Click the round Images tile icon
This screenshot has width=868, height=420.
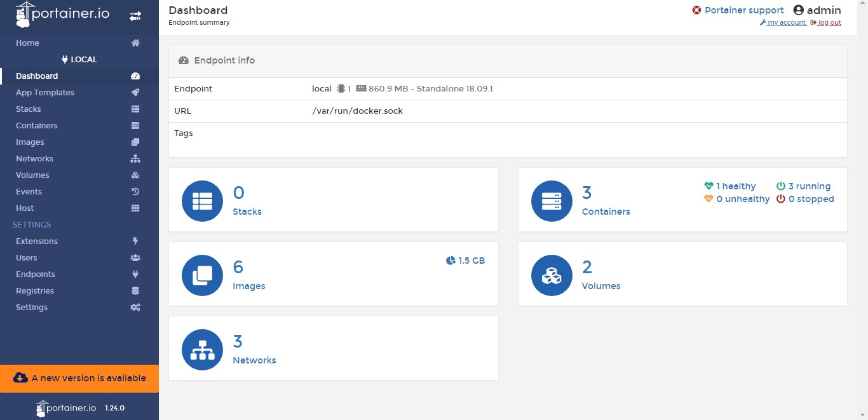tap(202, 275)
